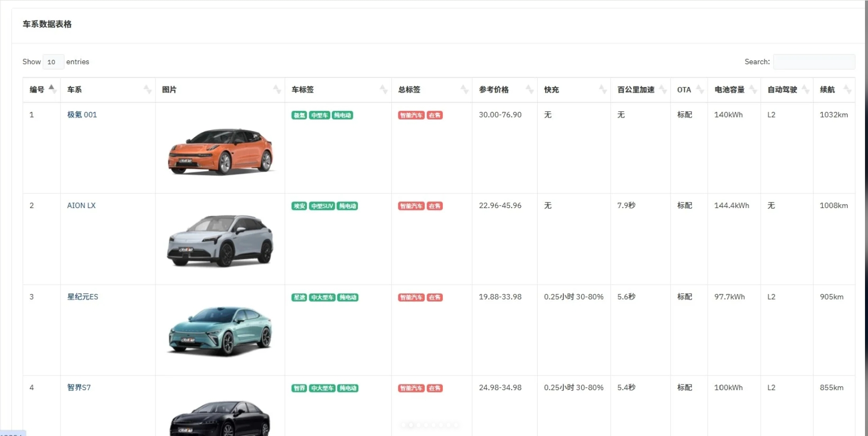Click the 星途 brand tag
868x436 pixels.
(299, 297)
